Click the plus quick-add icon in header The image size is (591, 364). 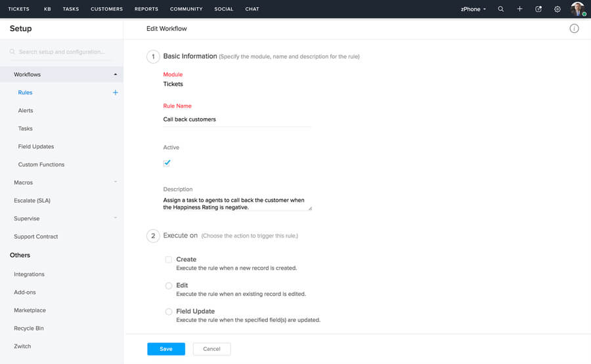(519, 9)
